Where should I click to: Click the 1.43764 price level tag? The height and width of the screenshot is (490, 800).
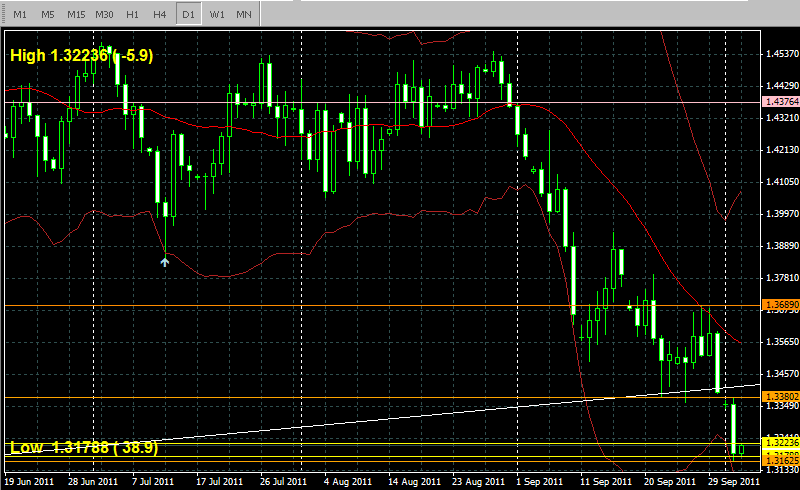tap(779, 102)
